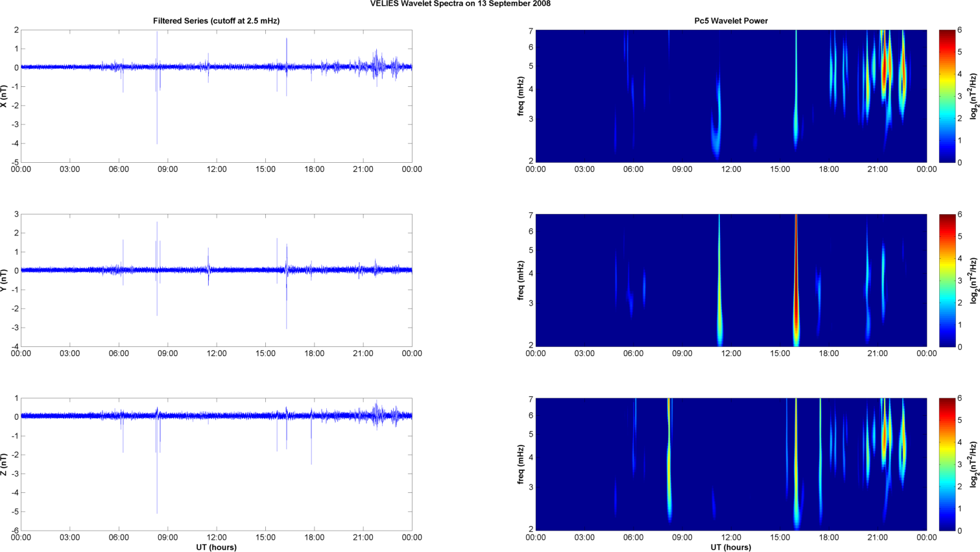Click the '7' frequency tick on the middle spectrum

[x=531, y=215]
